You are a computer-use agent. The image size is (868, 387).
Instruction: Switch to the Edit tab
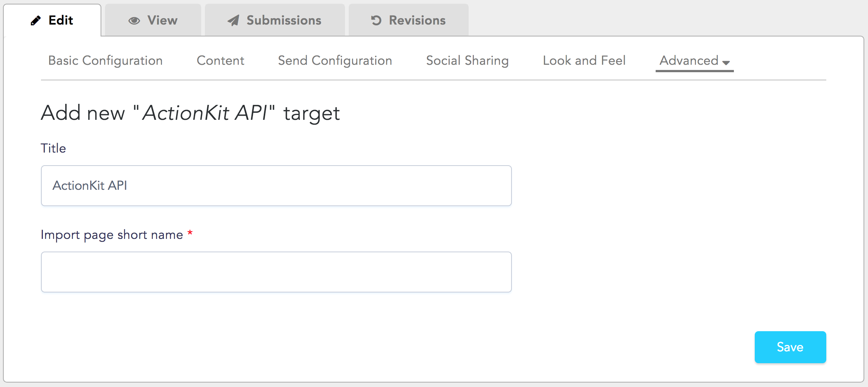click(52, 20)
